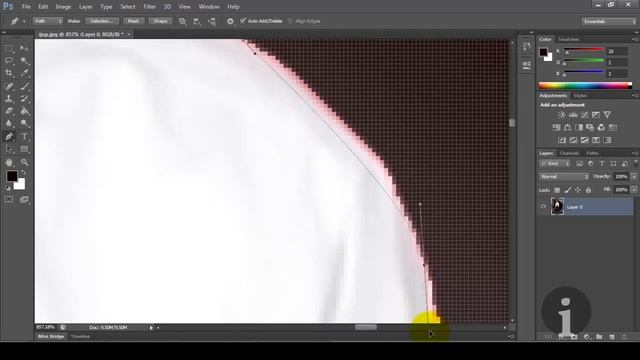Image resolution: width=640 pixels, height=360 pixels.
Task: Open path arrangement options
Action: click(212, 21)
